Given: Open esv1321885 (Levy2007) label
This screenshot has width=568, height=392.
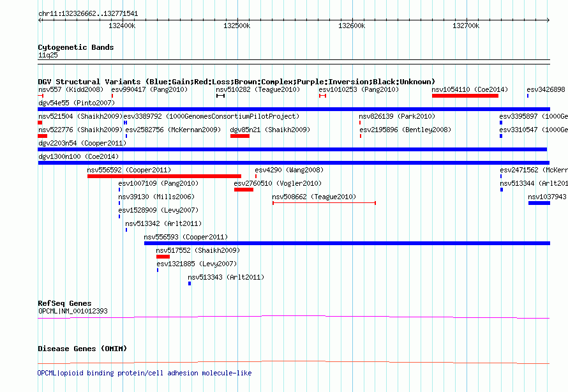Looking at the screenshot, I should [x=197, y=264].
